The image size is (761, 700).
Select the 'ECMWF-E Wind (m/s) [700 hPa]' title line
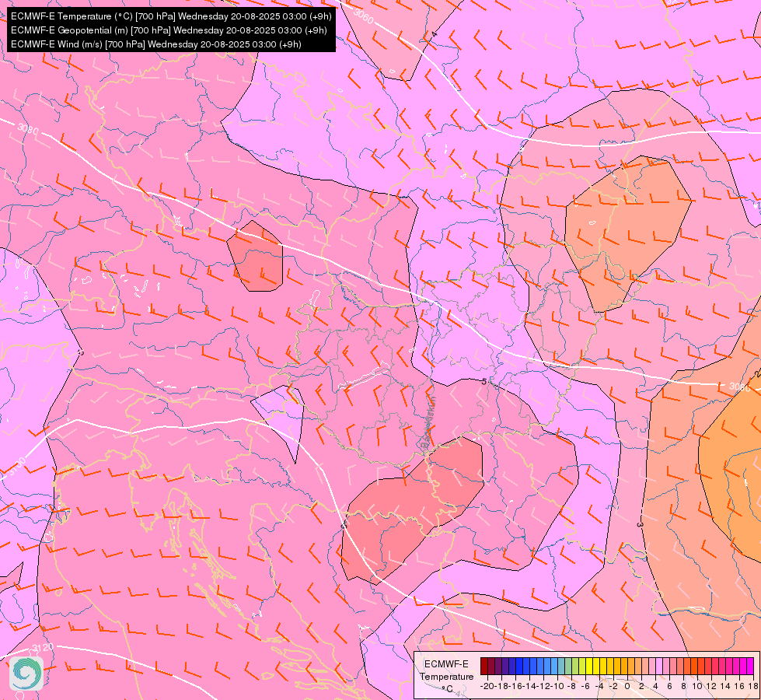pos(155,44)
